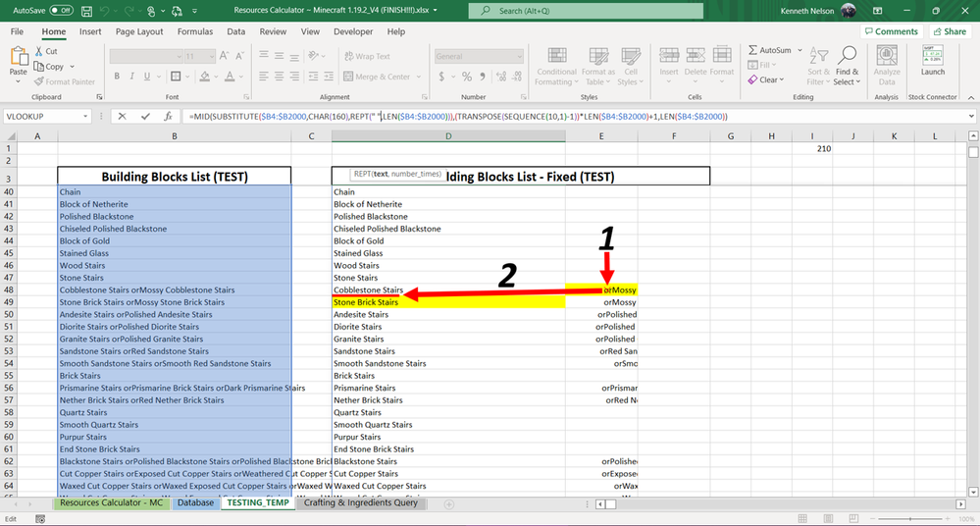The image size is (980, 526).
Task: Click Delete cells icon
Action: coord(695,56)
